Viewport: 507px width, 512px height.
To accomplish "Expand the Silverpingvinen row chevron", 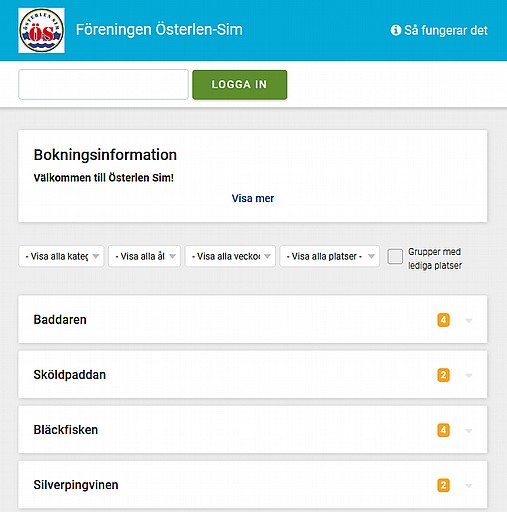I will (x=469, y=486).
